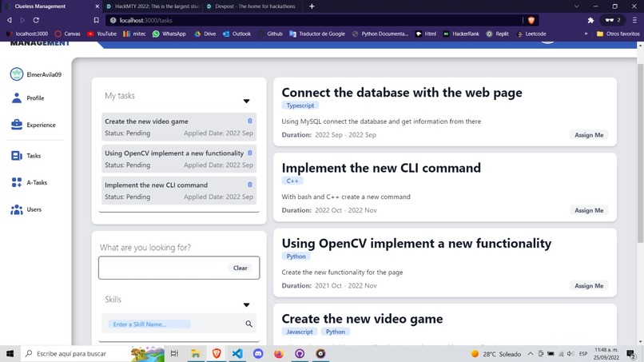
Task: Click the Typescript skill tag
Action: 300,105
